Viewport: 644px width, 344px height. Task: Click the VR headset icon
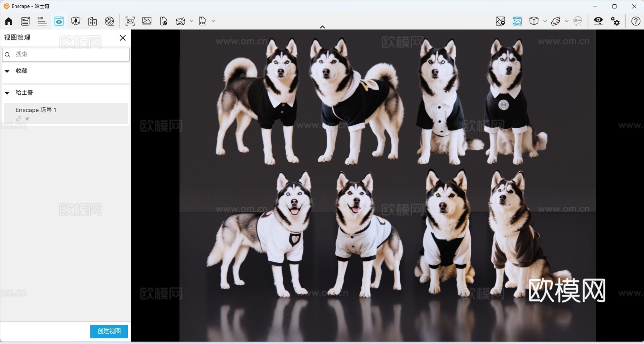click(577, 21)
